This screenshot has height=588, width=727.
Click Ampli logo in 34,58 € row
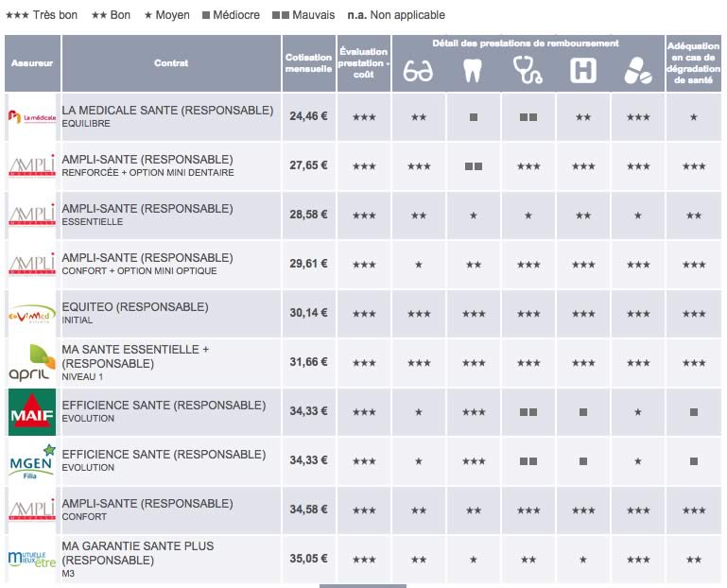[x=31, y=510]
